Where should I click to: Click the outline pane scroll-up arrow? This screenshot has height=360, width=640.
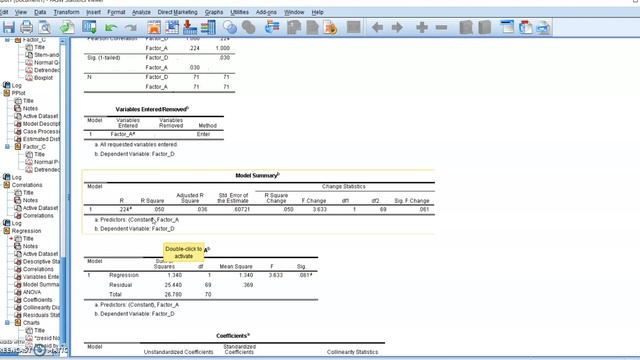63,41
